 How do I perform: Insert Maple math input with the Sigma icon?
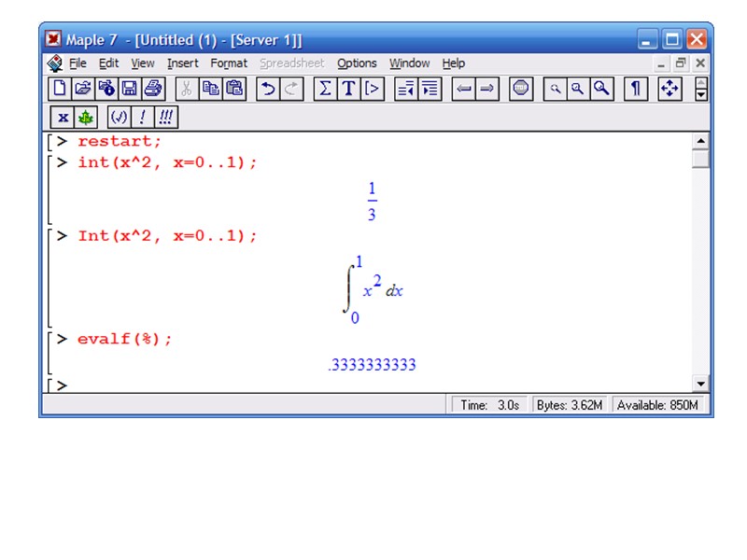tap(325, 89)
